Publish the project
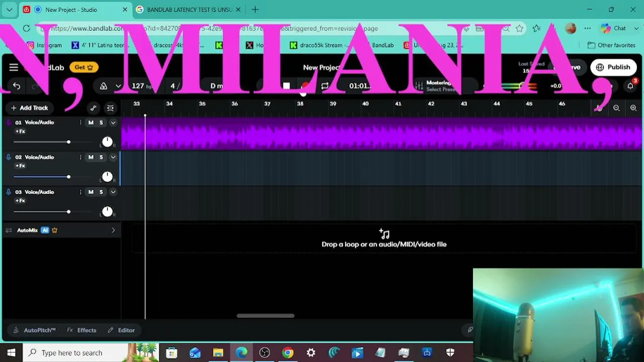The height and width of the screenshot is (362, 644). [x=613, y=67]
